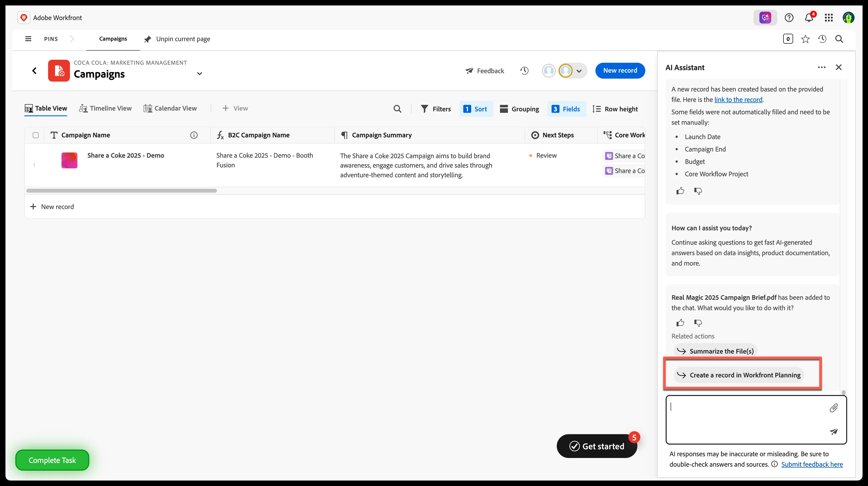The height and width of the screenshot is (486, 868).
Task: Open the AI Assistant icon in top bar
Action: point(765,18)
